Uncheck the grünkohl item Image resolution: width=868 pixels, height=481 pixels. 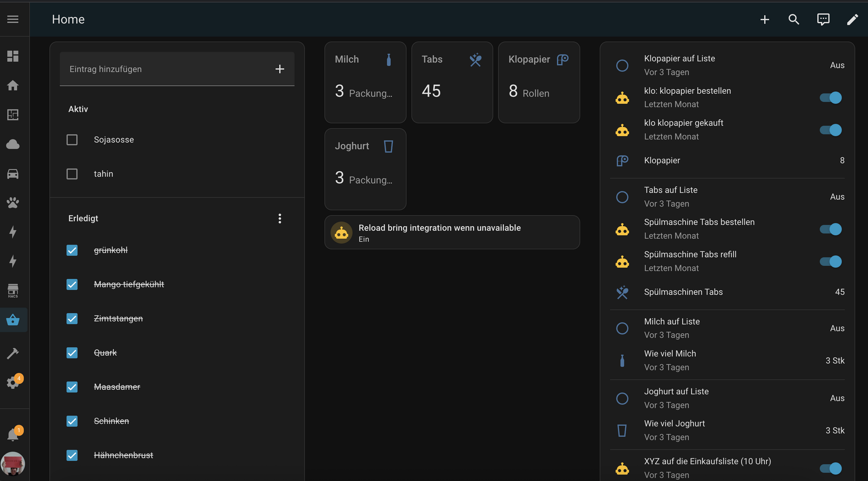(x=72, y=250)
